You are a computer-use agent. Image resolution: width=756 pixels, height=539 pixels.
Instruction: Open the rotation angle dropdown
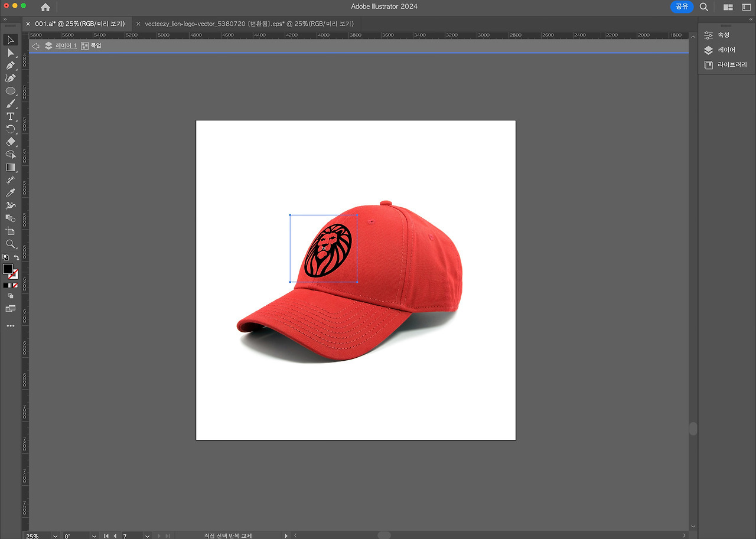(x=94, y=536)
